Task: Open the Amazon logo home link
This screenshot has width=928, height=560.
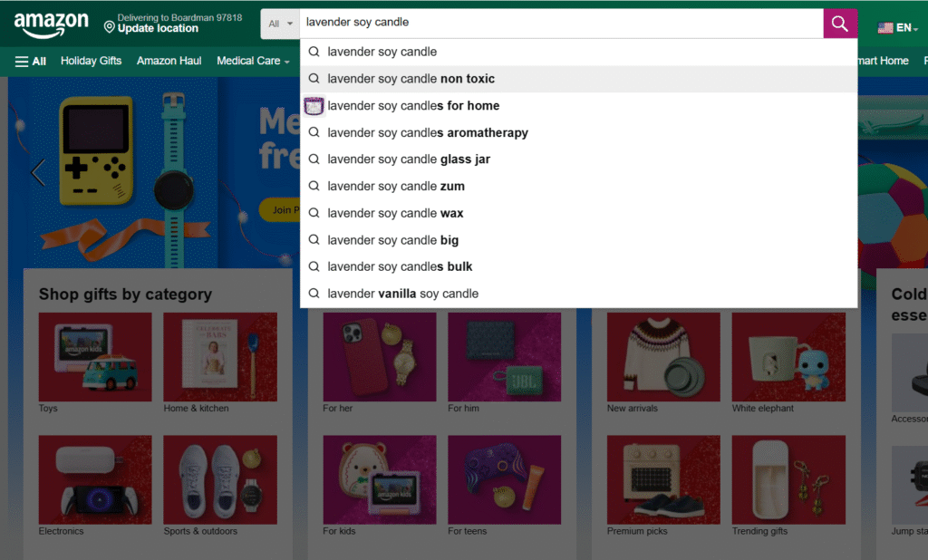Action: tap(52, 25)
